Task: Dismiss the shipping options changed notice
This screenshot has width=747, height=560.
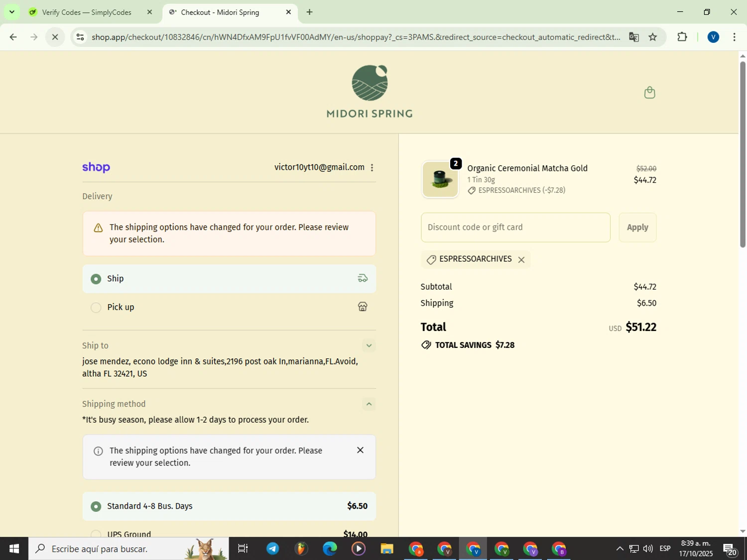Action: click(360, 450)
